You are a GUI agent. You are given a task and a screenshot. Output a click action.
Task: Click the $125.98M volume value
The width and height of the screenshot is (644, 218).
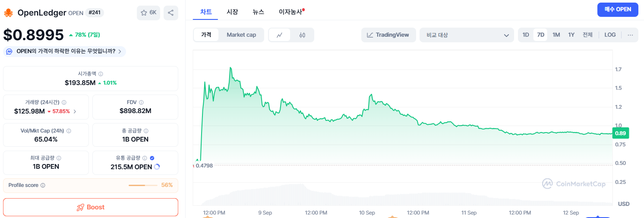(x=30, y=111)
